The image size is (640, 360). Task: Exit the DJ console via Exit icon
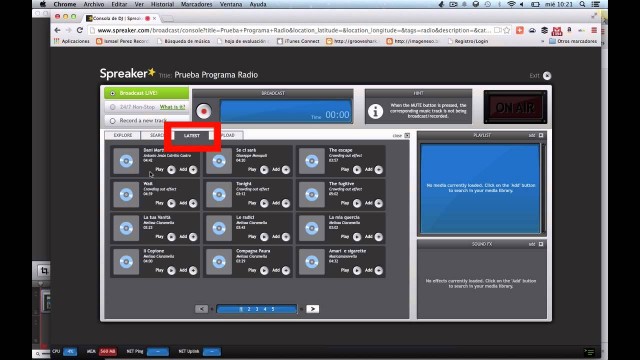[547, 76]
